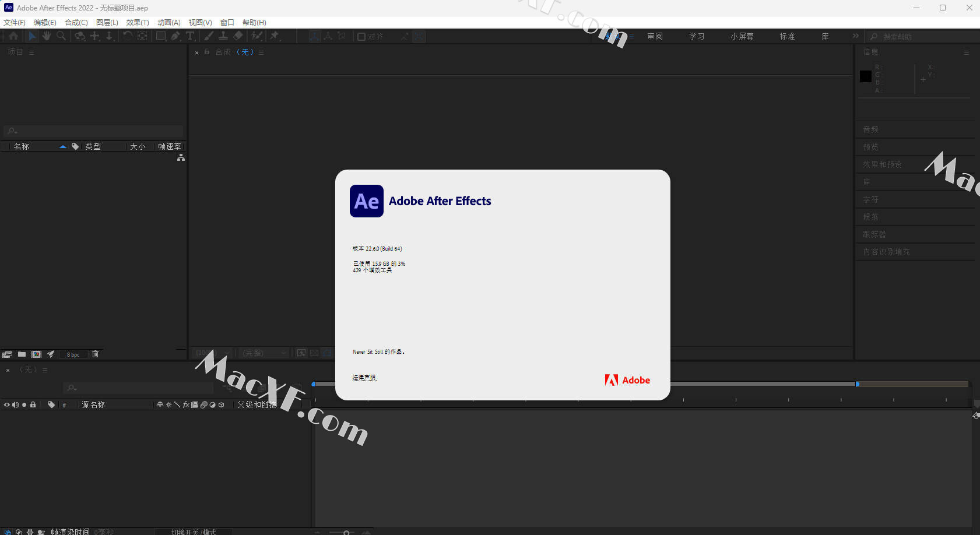Open project flowchart view icon

tap(181, 158)
